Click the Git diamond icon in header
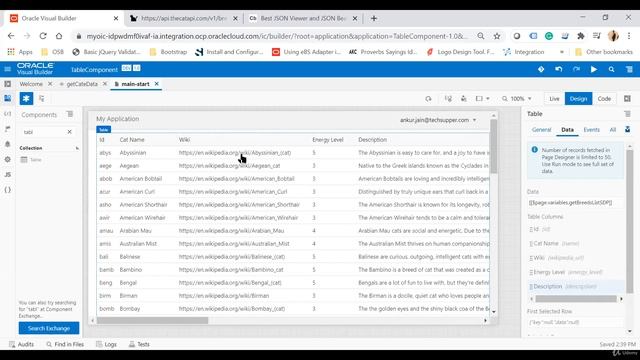640x360 pixels. pos(541,69)
